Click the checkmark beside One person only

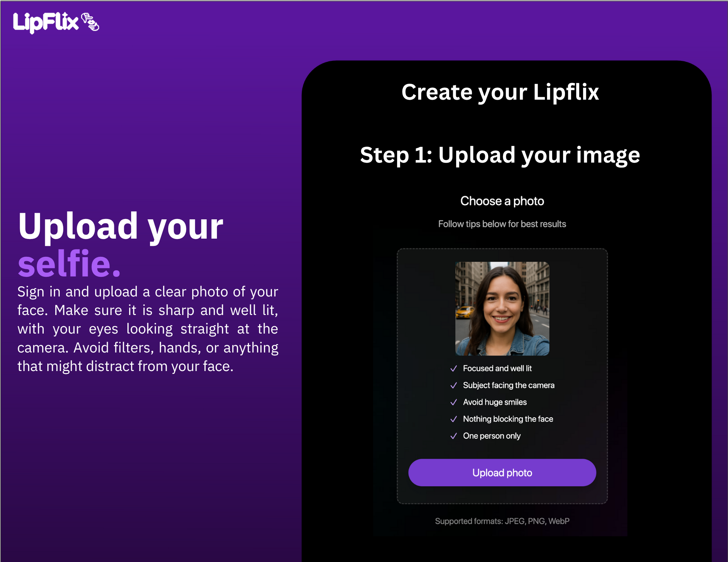pyautogui.click(x=454, y=436)
